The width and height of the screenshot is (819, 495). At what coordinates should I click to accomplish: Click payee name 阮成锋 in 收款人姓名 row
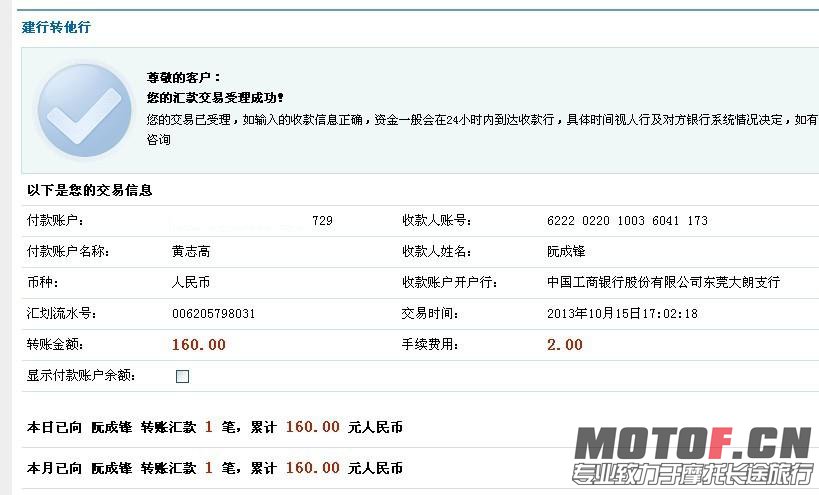[566, 252]
